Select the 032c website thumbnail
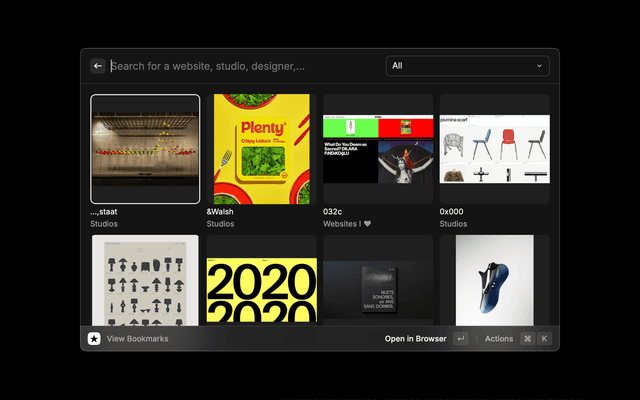Screen dimensions: 640x400 [377, 148]
